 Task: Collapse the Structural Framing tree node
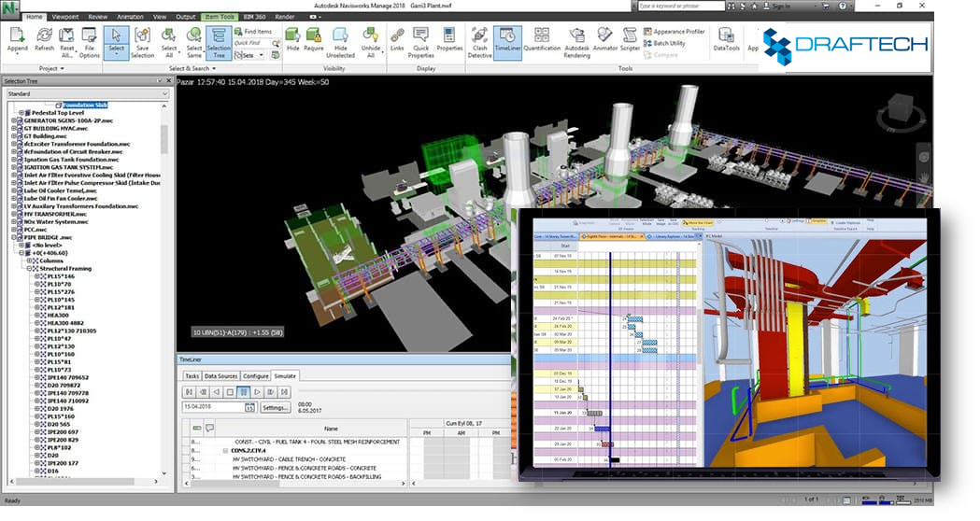tap(30, 267)
